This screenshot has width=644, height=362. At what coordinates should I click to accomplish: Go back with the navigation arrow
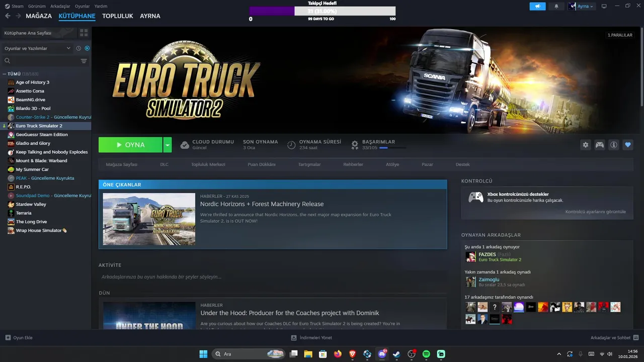point(8,16)
